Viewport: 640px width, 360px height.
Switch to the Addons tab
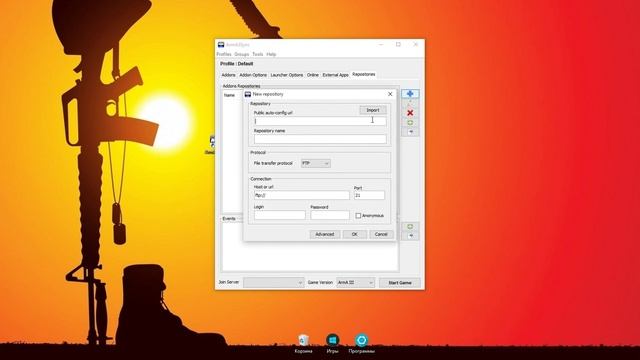click(228, 75)
